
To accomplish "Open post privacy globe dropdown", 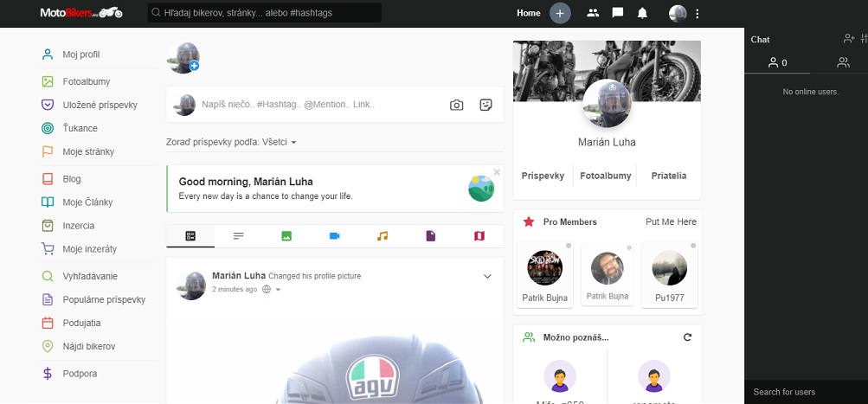I will pos(272,289).
